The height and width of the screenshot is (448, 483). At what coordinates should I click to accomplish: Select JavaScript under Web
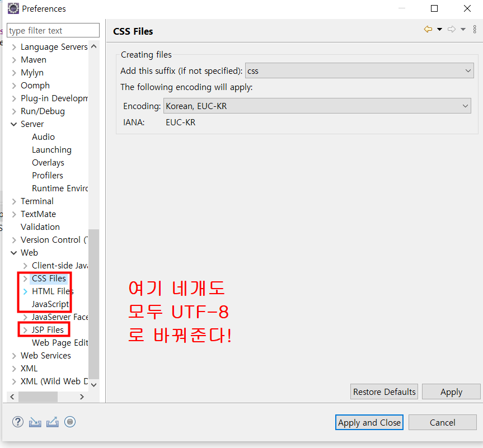click(50, 304)
